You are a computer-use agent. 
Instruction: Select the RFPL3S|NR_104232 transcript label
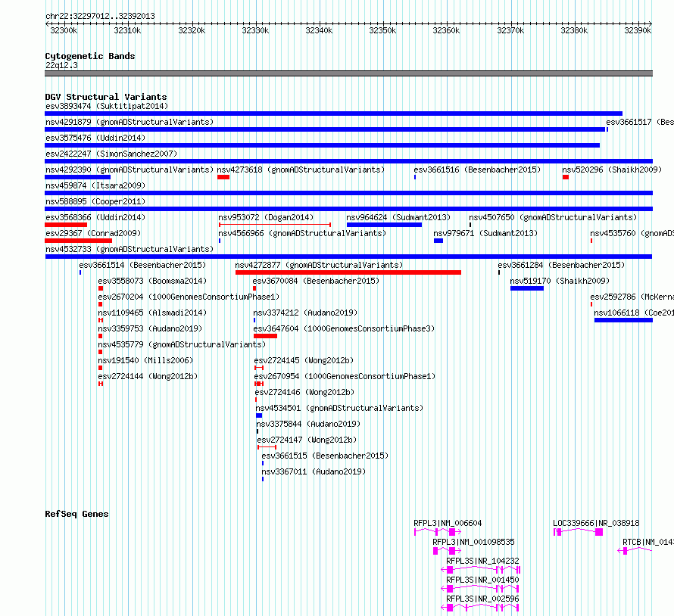pyautogui.click(x=482, y=561)
